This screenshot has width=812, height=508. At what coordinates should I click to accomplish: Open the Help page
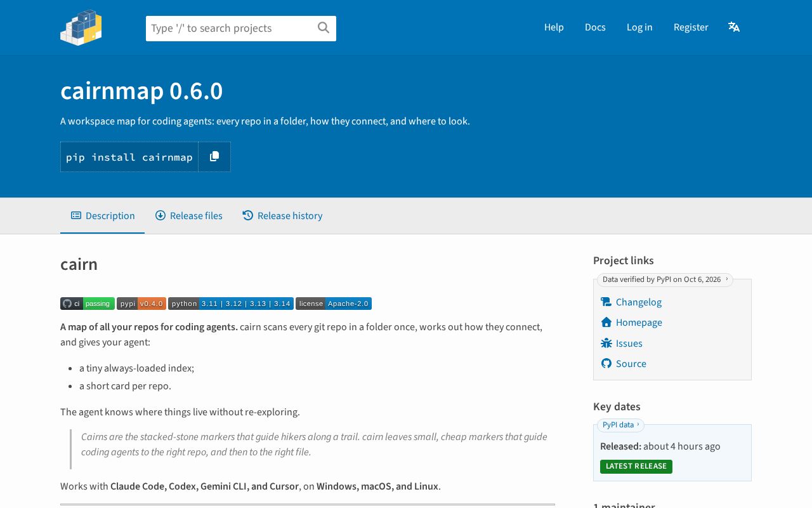pyautogui.click(x=554, y=27)
